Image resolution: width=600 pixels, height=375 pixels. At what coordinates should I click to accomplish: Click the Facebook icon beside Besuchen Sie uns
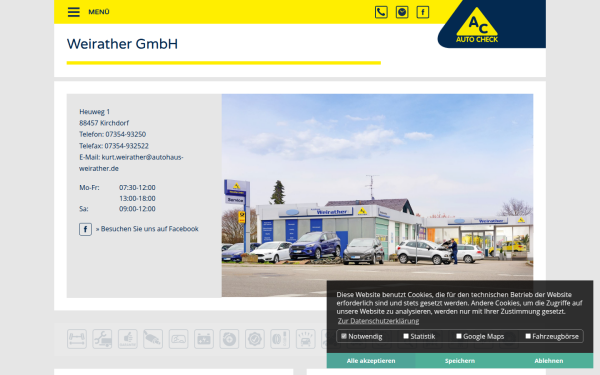tap(85, 229)
